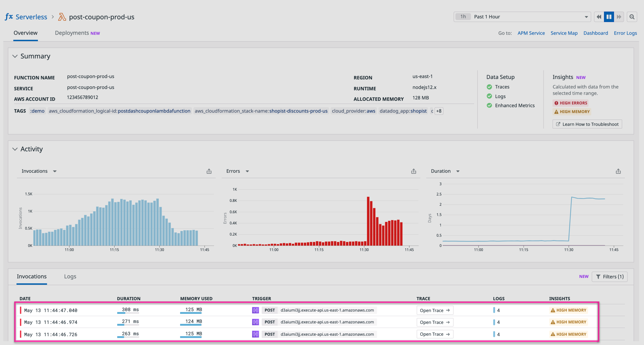Click the Enhanced Metrics checkmark in Data Setup
644x345 pixels.
coord(489,105)
